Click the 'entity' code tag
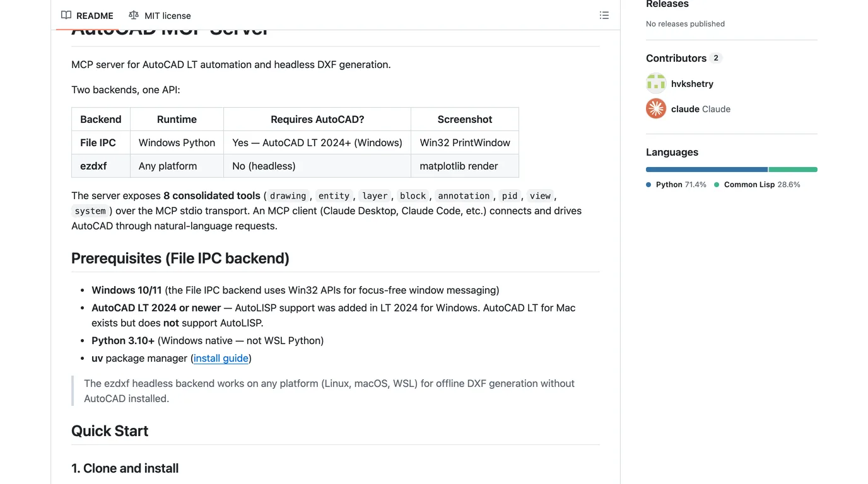Screen dimensions: 868x484 click(334, 195)
